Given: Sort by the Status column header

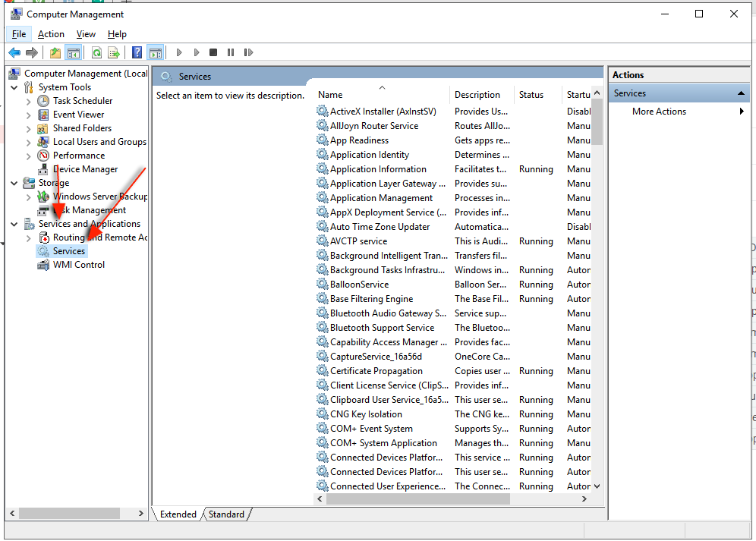Looking at the screenshot, I should coord(537,95).
